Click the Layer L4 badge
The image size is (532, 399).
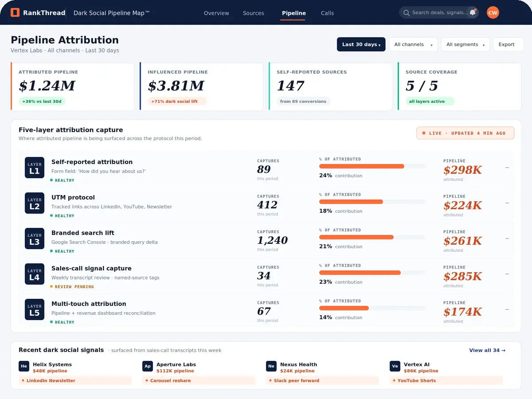click(x=35, y=274)
